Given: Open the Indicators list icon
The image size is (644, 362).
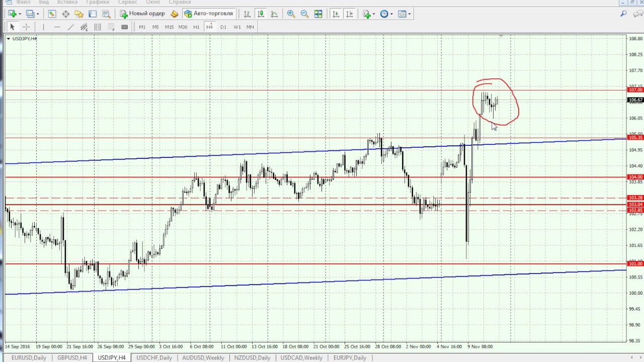Looking at the screenshot, I should tap(367, 14).
